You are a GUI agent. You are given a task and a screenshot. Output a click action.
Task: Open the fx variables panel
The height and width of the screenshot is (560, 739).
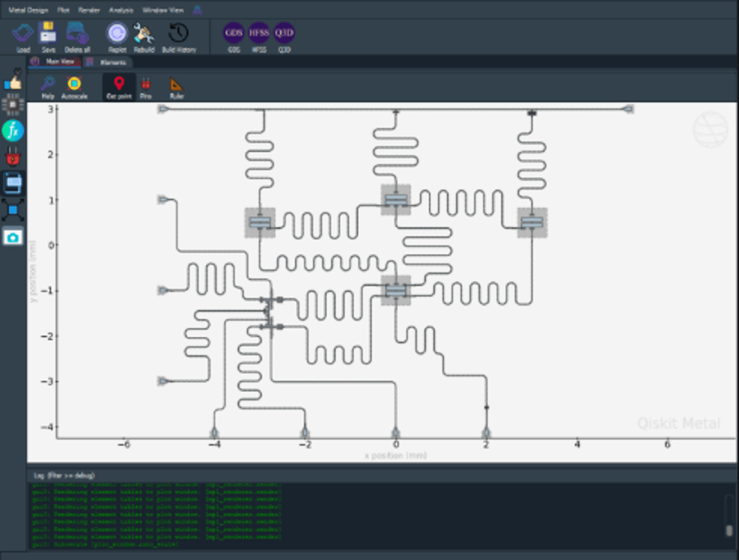pyautogui.click(x=13, y=131)
